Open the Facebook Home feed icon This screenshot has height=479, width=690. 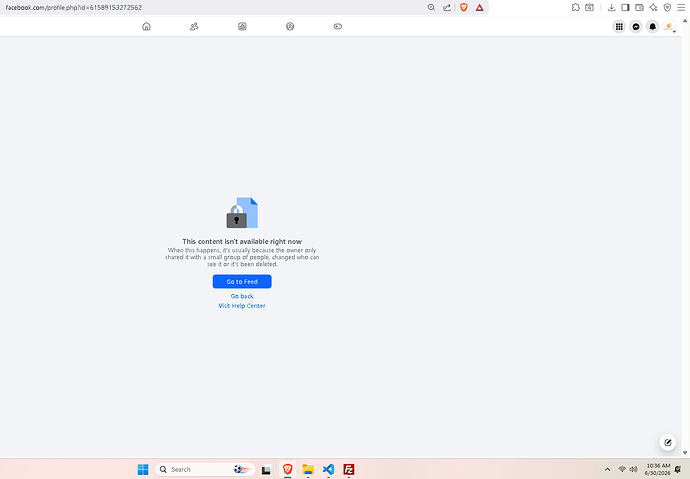(x=147, y=26)
